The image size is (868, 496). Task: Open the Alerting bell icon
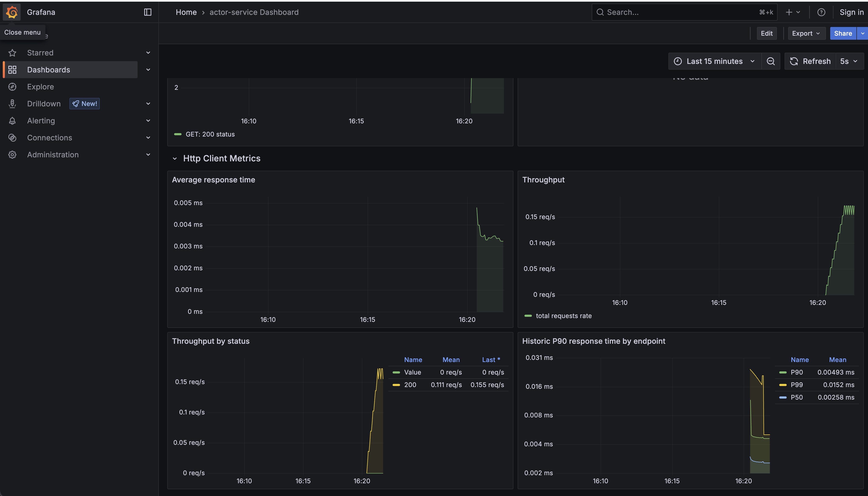tap(12, 121)
